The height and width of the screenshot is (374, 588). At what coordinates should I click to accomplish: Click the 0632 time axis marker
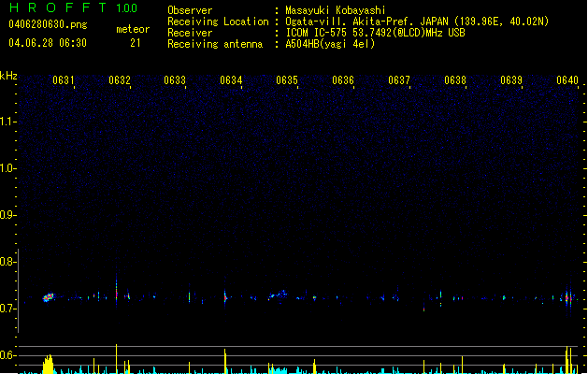coord(120,80)
